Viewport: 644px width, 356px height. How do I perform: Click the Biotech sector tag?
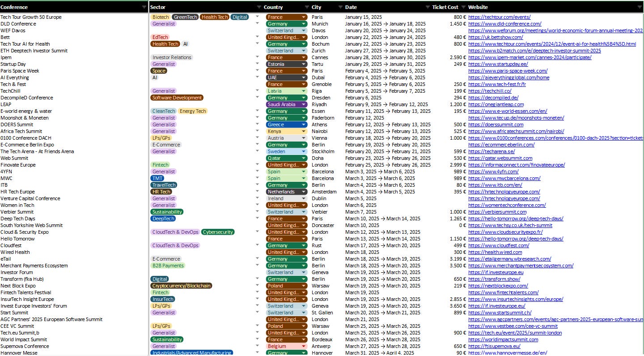coord(161,17)
